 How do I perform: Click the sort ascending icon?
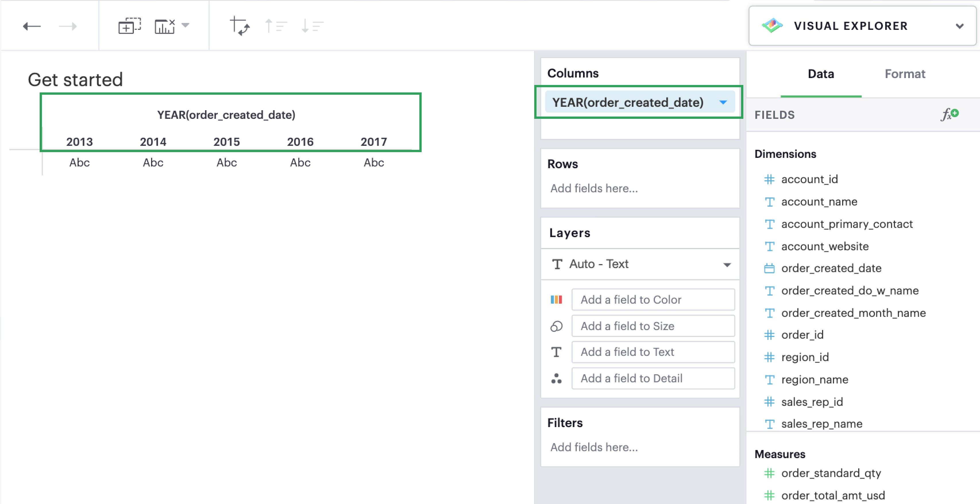pos(276,26)
